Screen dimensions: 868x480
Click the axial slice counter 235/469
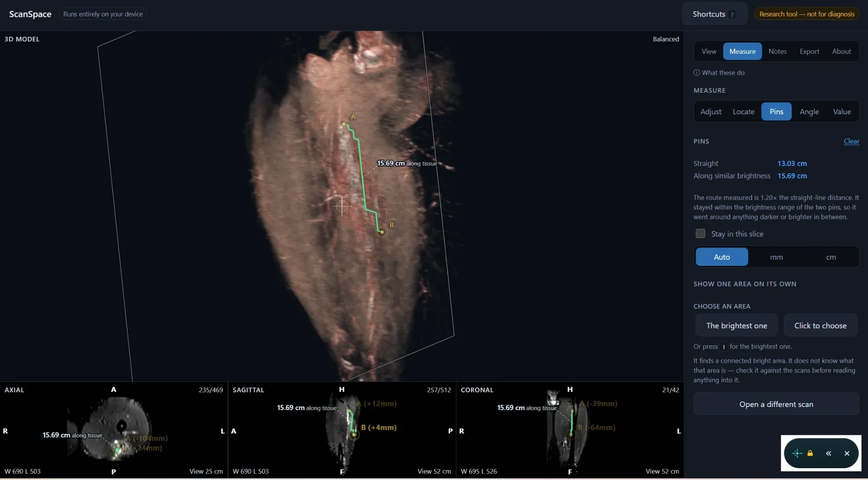[x=210, y=390]
